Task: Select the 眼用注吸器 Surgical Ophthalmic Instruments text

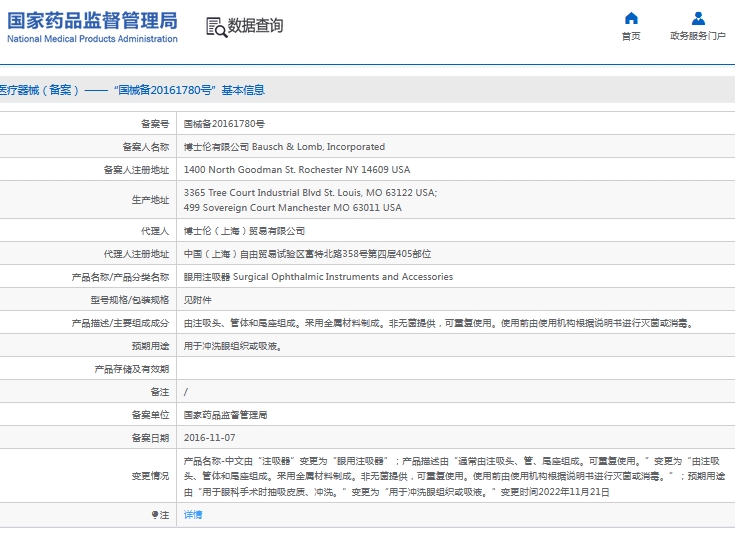Action: coord(318,277)
